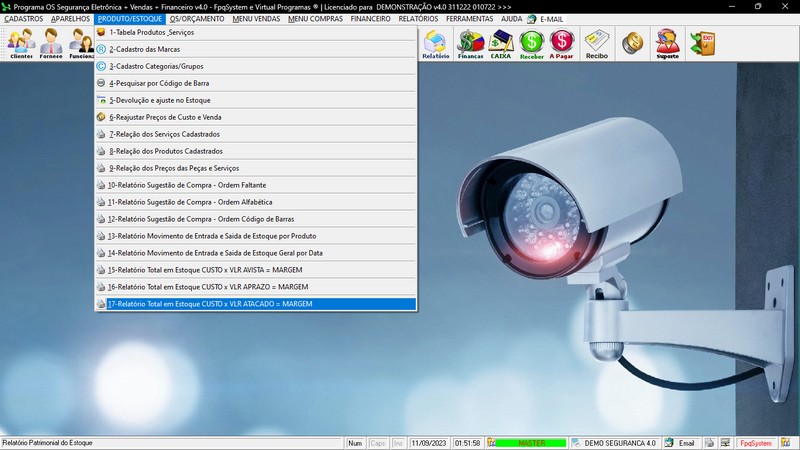800x450 pixels.
Task: Select 2-Cadastro das Marcas
Action: point(256,49)
